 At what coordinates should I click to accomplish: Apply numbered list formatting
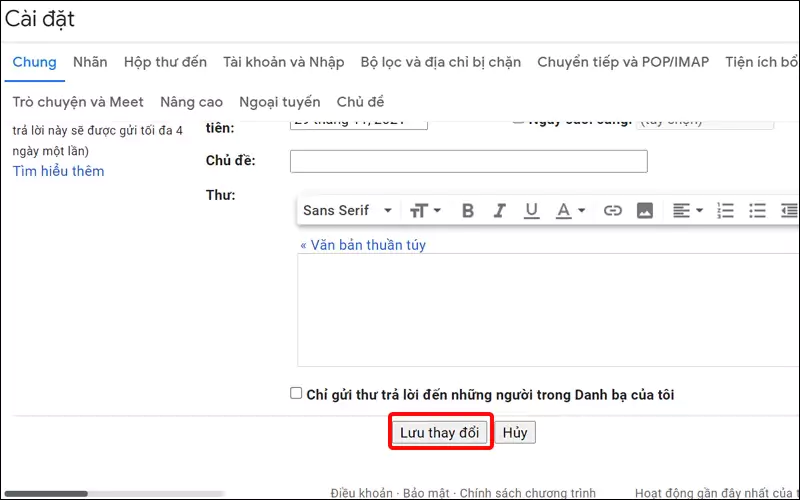coord(725,210)
